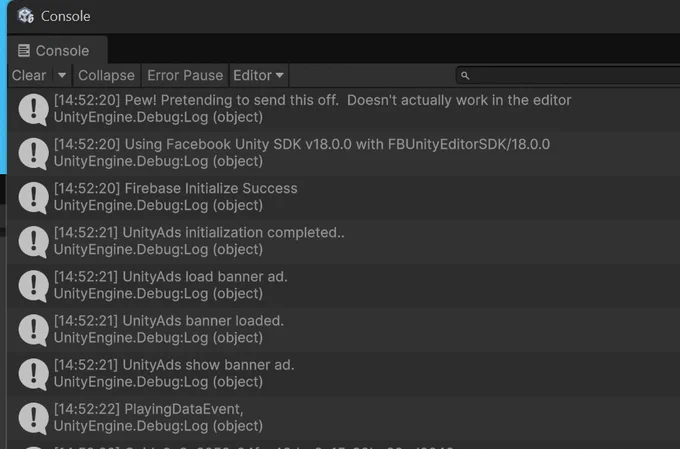The image size is (680, 449).
Task: Clear the console log entries
Action: (x=29, y=75)
